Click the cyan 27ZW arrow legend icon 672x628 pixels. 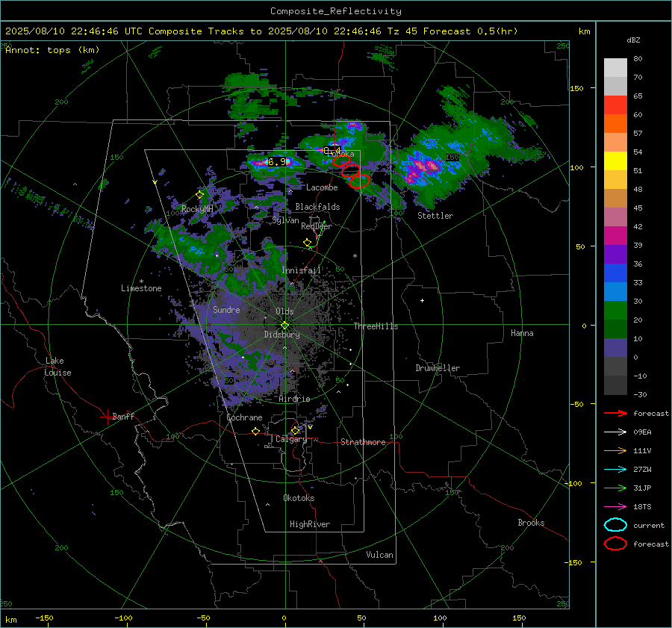coord(615,470)
